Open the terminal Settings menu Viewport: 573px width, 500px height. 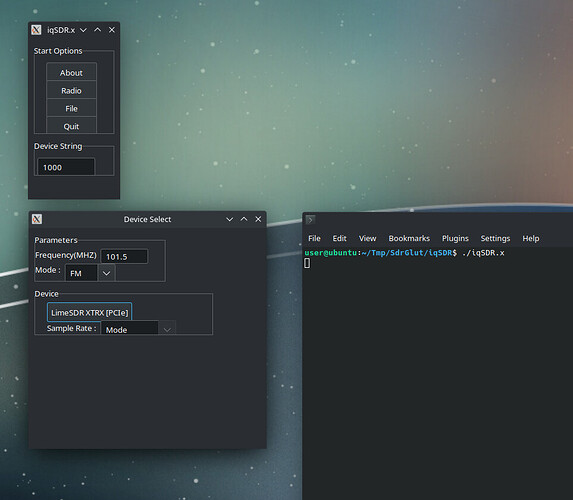coord(495,238)
